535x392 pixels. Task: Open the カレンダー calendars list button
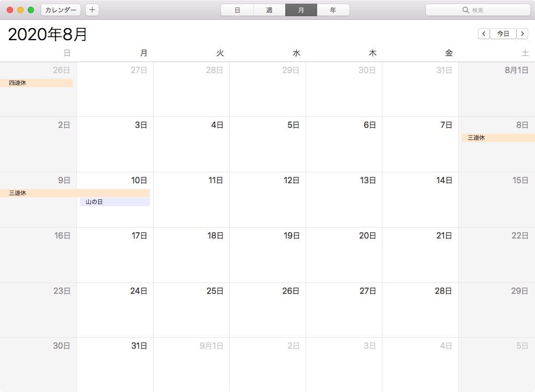point(61,10)
